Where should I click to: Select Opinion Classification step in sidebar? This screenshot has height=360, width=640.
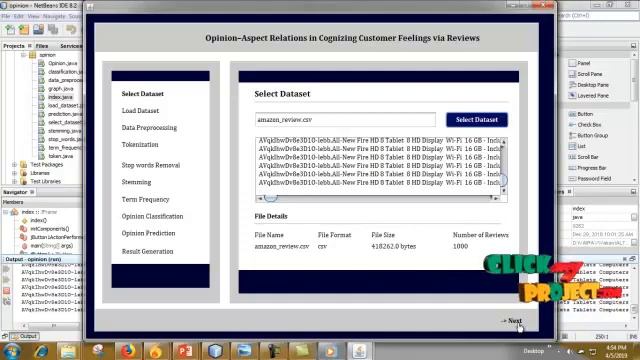click(x=152, y=216)
